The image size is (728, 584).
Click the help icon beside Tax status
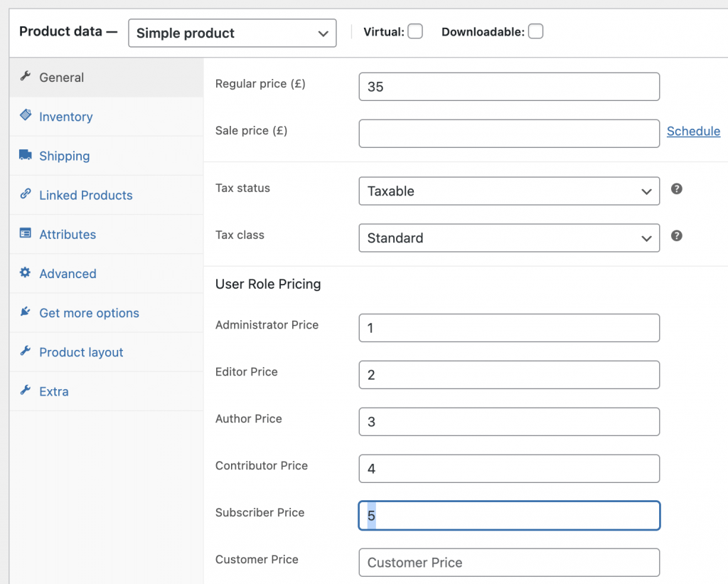coord(677,189)
